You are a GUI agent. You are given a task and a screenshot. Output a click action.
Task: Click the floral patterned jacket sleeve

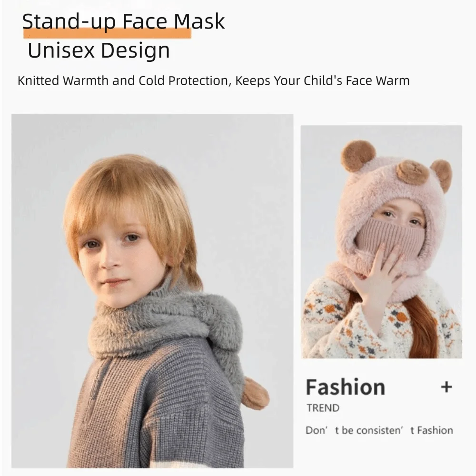point(328,324)
